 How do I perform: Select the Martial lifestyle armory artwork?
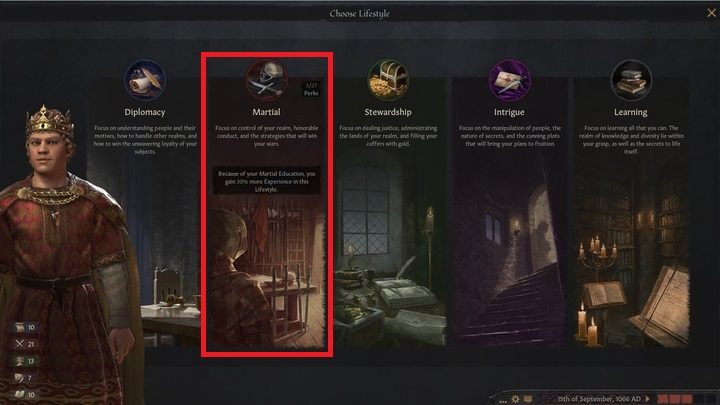coord(267,271)
